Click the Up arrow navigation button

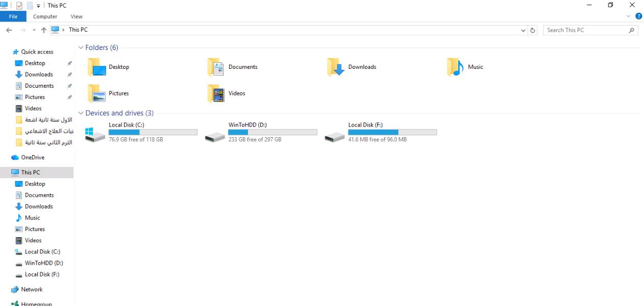pyautogui.click(x=44, y=30)
